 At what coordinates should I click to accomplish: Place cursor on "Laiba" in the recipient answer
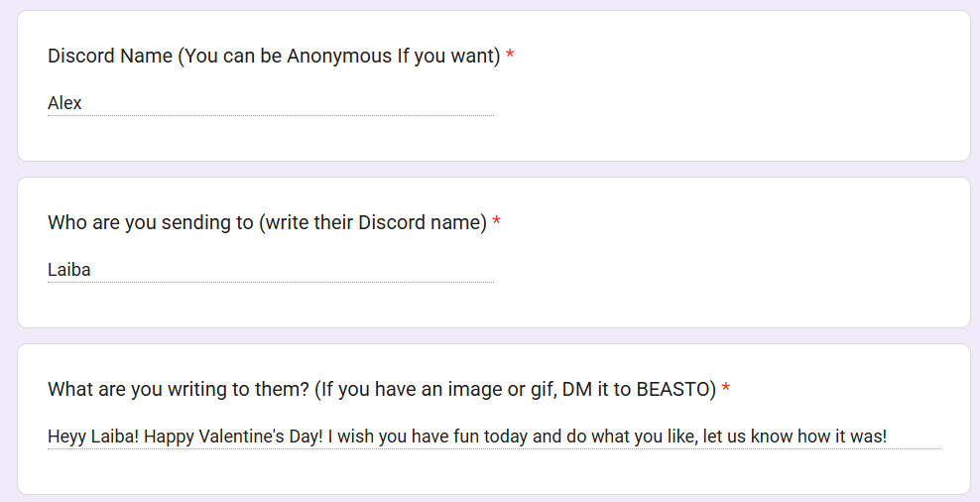69,270
